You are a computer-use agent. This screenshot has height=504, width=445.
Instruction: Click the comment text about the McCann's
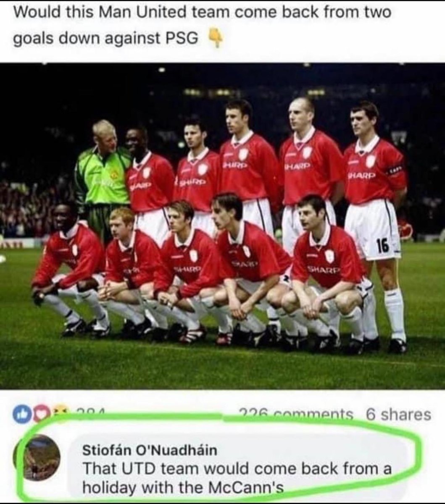(237, 478)
